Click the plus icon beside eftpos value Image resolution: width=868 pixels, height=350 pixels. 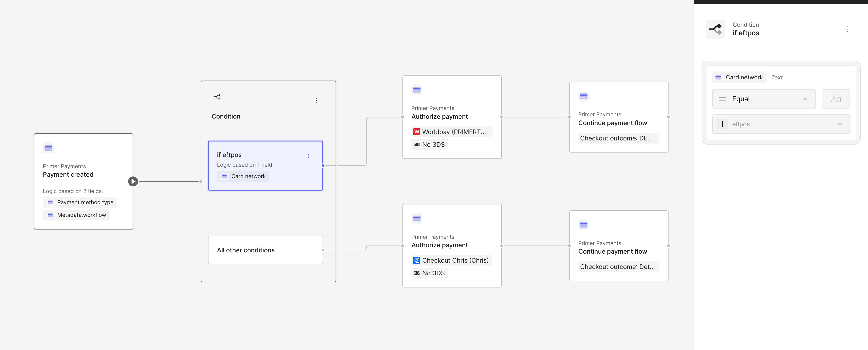(722, 124)
